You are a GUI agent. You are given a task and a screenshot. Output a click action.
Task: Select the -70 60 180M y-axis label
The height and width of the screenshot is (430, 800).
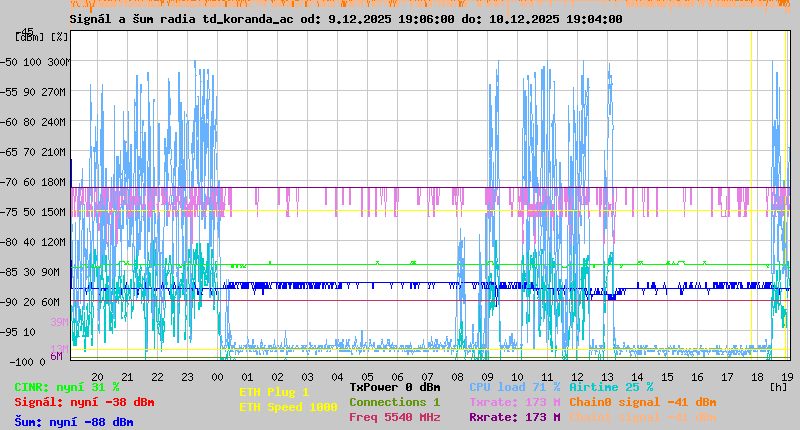(x=41, y=182)
